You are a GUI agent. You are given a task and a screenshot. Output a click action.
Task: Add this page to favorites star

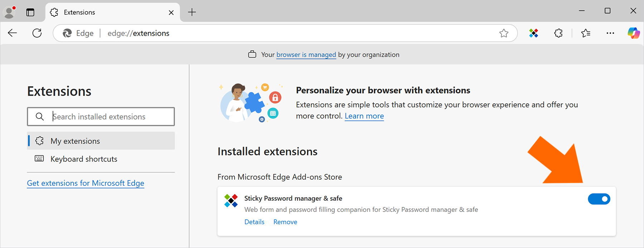(x=504, y=33)
